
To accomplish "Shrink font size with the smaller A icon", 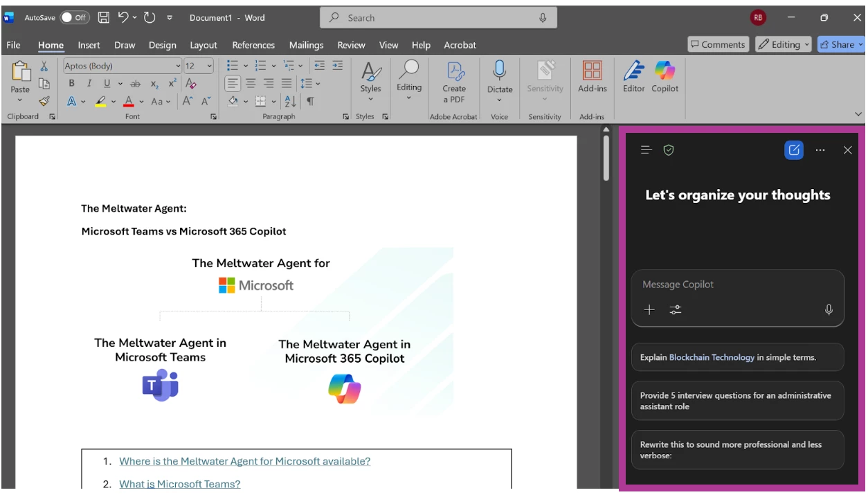I will click(x=206, y=101).
